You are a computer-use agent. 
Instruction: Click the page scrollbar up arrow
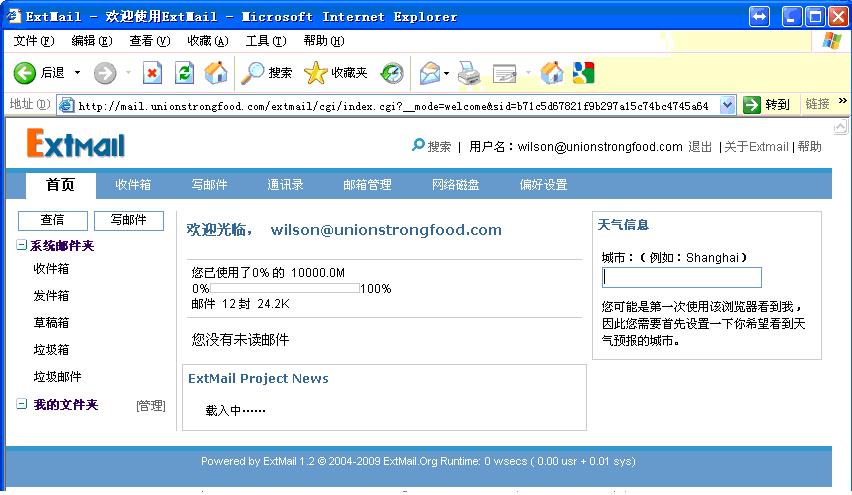(x=841, y=128)
